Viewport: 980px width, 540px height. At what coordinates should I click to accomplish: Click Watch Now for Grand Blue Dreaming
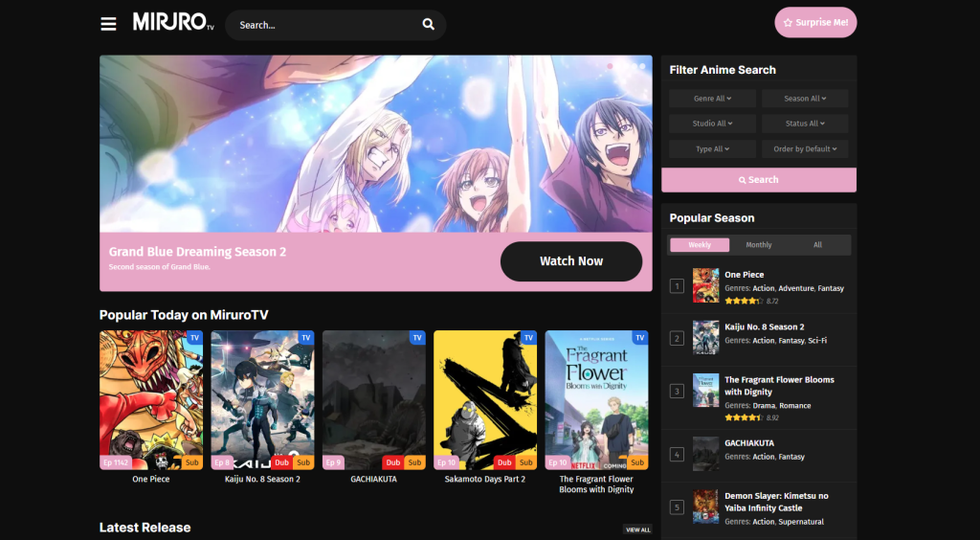tap(571, 261)
